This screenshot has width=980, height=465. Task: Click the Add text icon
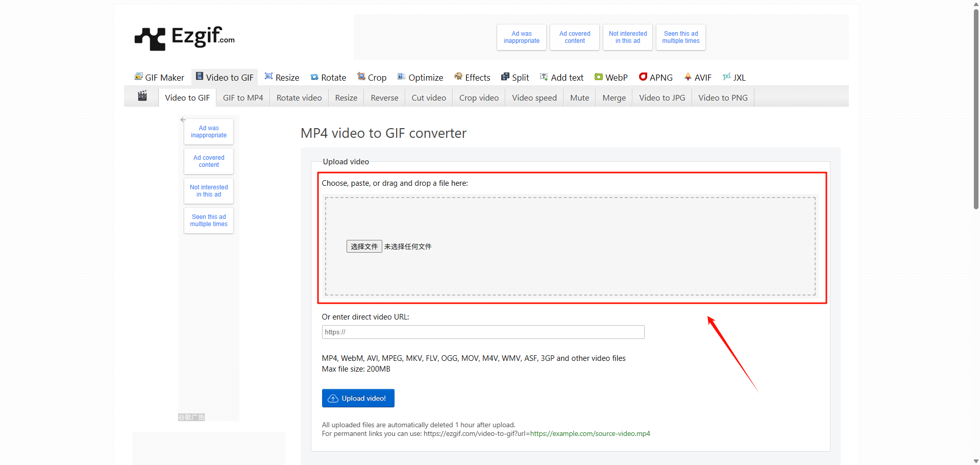544,77
